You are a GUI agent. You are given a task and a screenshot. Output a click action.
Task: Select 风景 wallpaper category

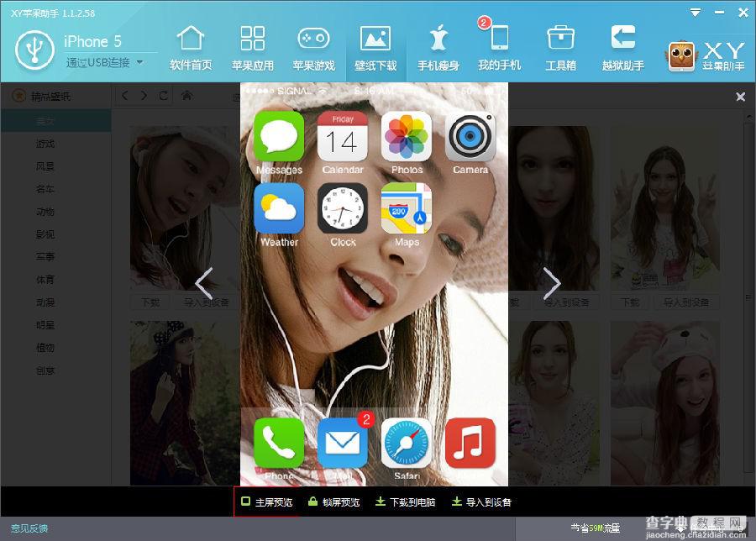point(45,166)
